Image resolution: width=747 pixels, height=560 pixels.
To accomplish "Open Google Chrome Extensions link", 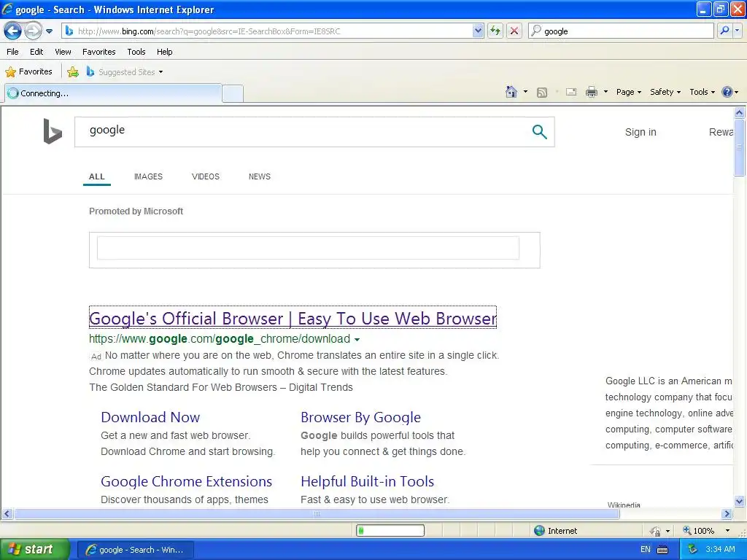I will [186, 481].
